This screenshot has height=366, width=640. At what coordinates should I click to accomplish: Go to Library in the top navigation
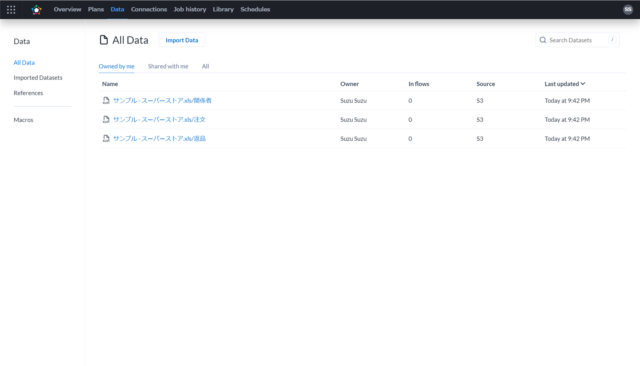click(223, 9)
